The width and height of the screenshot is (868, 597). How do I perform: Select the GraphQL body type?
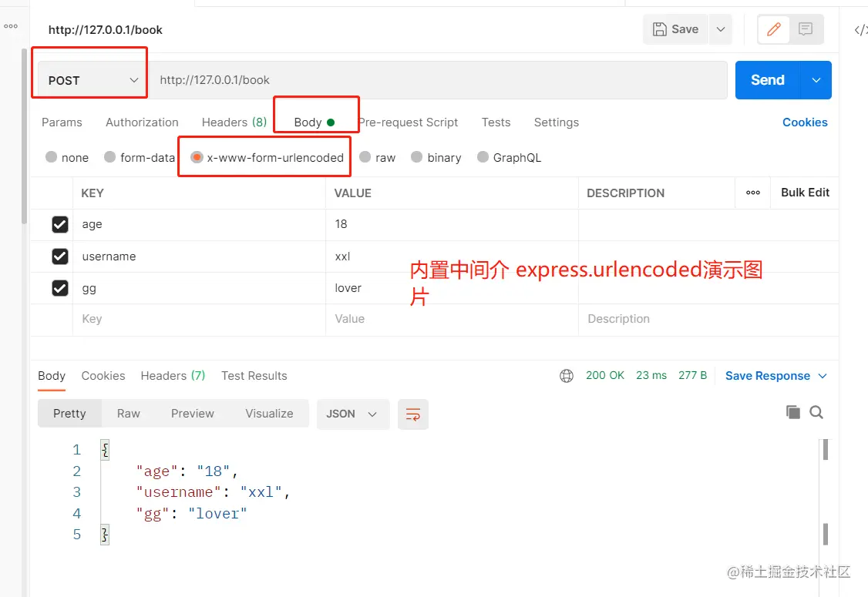(x=483, y=157)
